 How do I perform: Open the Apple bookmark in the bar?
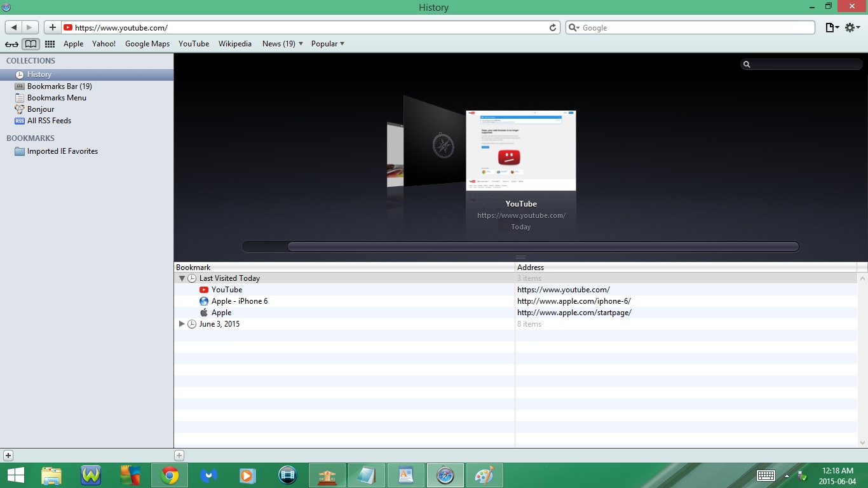click(73, 44)
